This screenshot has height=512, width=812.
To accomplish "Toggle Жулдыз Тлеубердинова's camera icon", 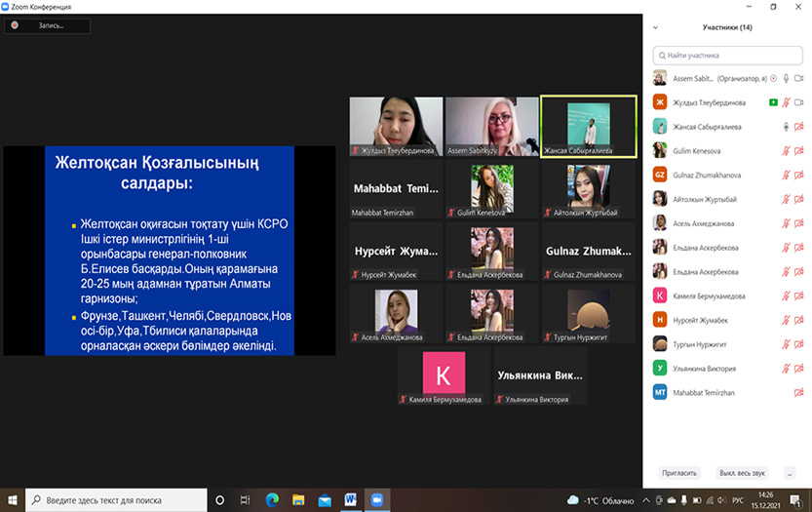I will (x=798, y=102).
